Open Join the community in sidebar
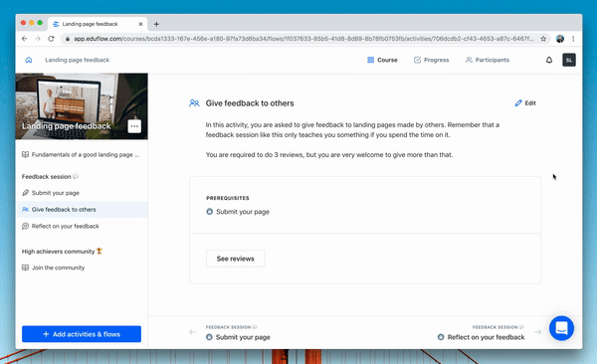 tap(82, 268)
